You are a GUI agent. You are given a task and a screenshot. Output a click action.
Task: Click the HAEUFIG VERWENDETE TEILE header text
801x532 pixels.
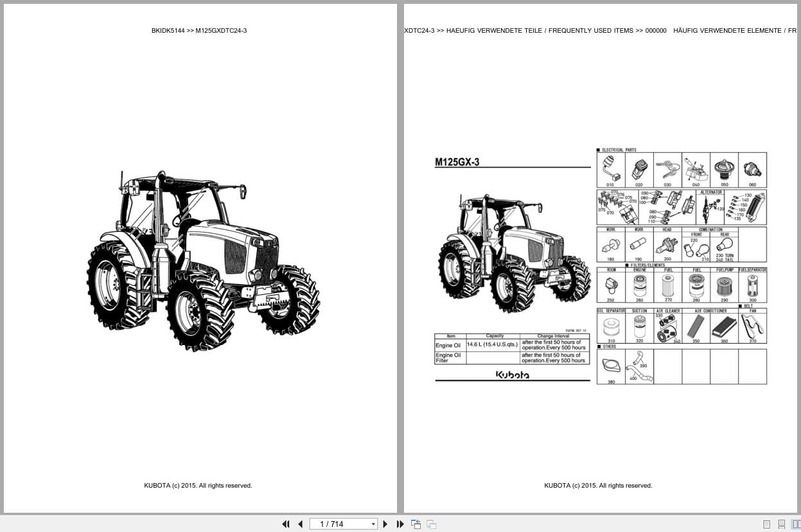494,30
